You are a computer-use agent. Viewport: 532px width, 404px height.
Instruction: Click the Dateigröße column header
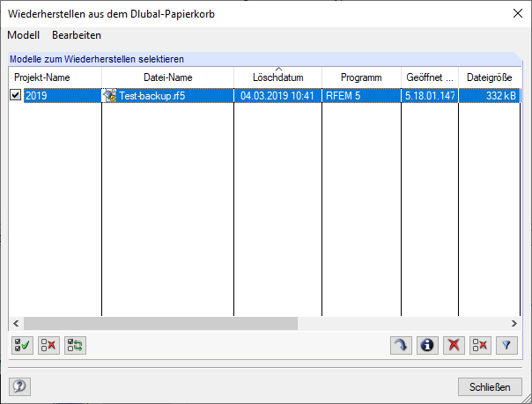[x=490, y=77]
